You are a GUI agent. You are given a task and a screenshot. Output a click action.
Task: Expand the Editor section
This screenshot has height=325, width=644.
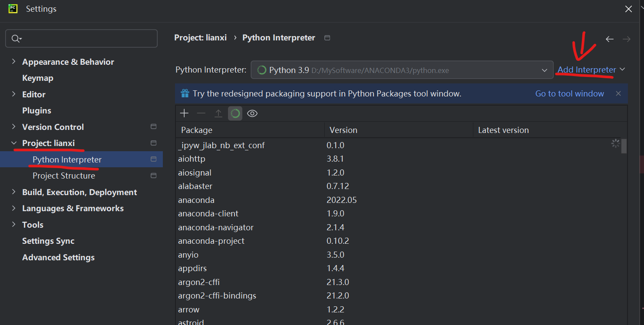13,94
